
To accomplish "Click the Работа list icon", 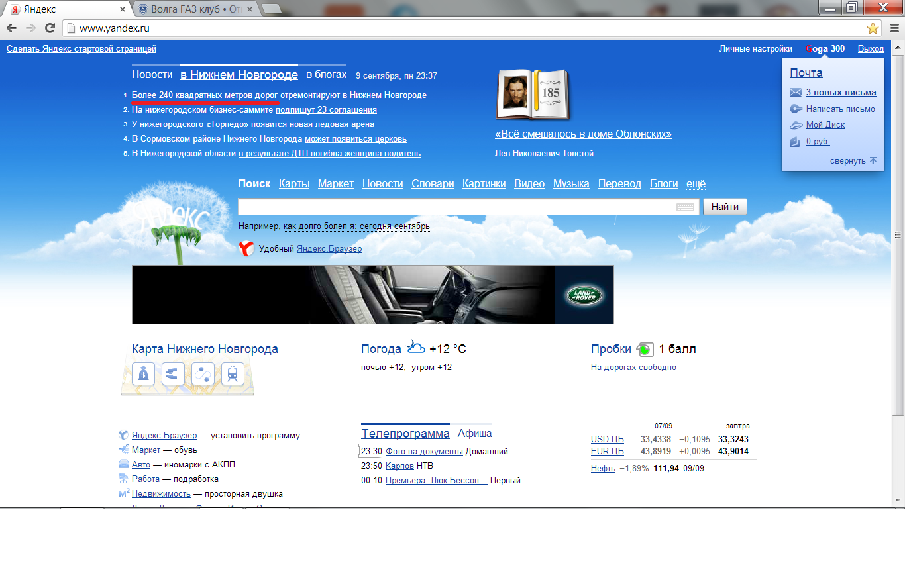I will coord(123,479).
